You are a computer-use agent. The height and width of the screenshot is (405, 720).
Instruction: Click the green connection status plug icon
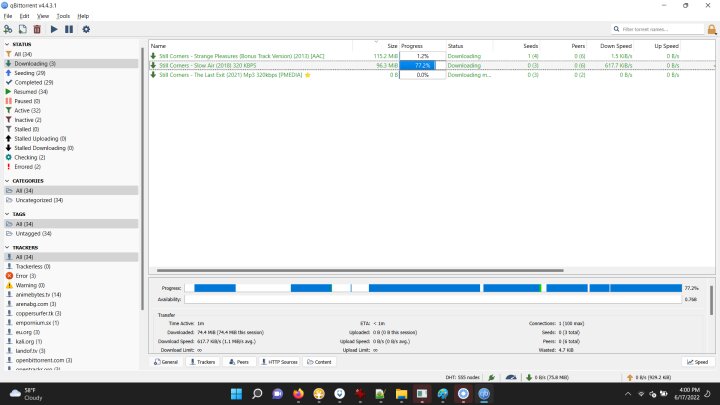pos(492,377)
